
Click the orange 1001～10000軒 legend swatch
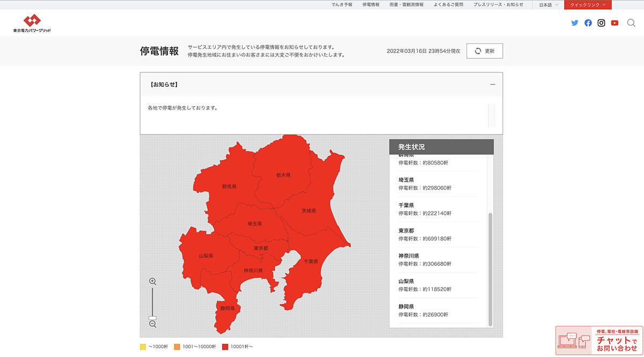[x=177, y=347]
